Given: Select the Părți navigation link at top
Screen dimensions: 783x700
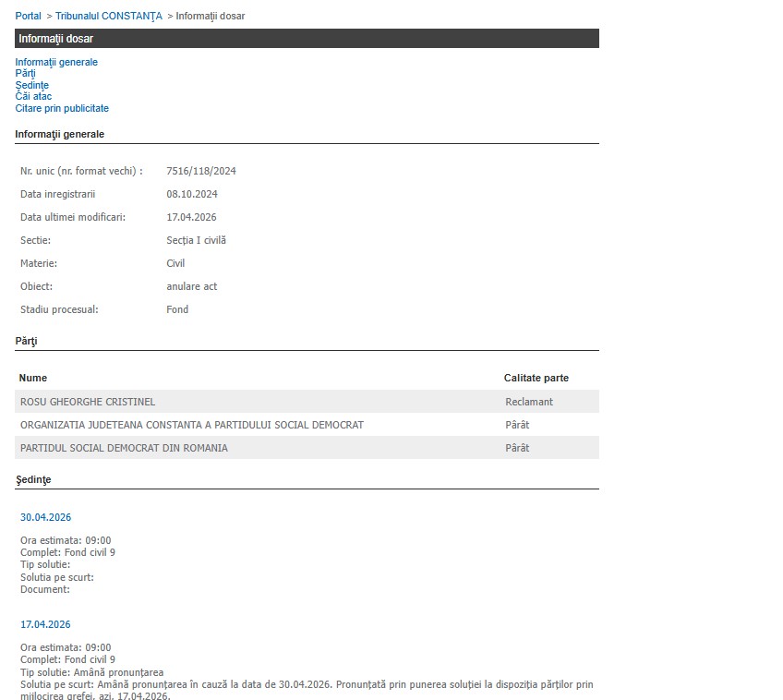Looking at the screenshot, I should pyautogui.click(x=25, y=73).
